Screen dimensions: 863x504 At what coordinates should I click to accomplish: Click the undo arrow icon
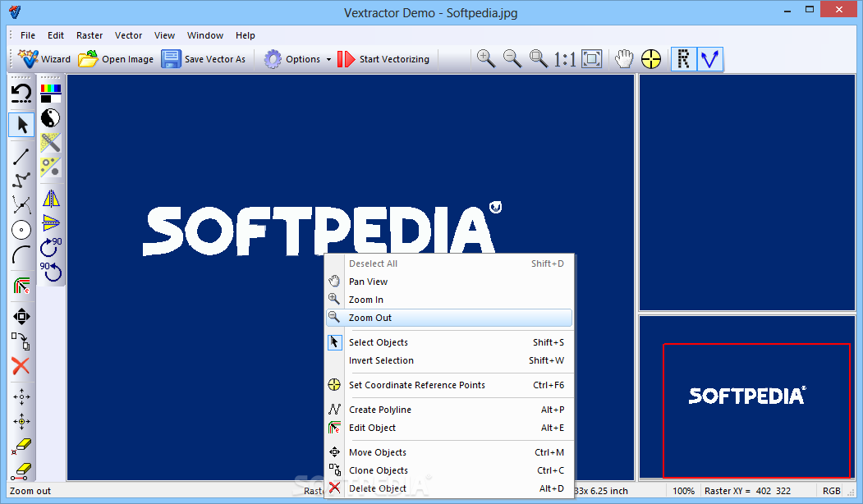point(21,94)
